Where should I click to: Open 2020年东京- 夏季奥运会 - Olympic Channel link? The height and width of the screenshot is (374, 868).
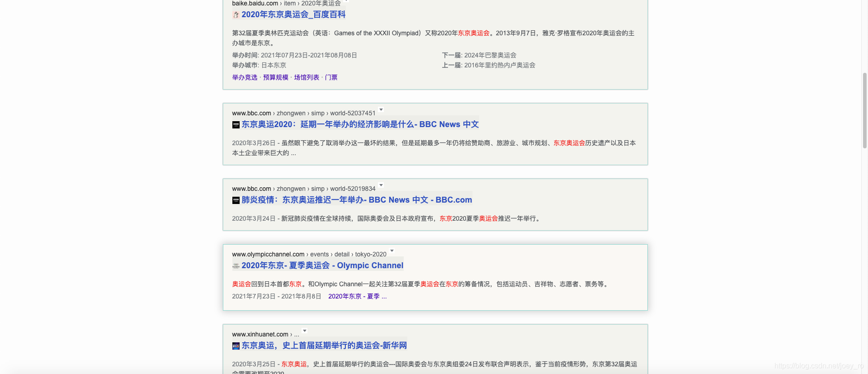pyautogui.click(x=322, y=265)
